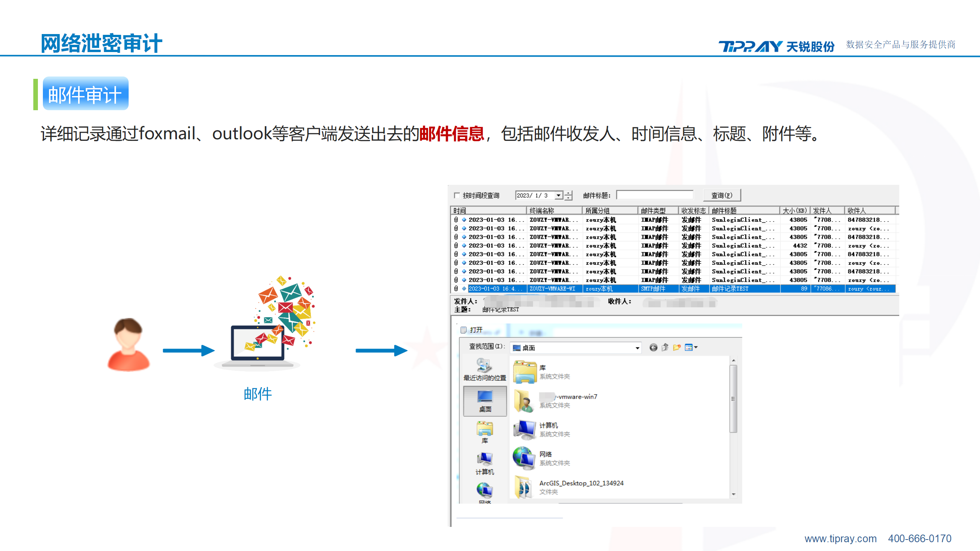Click the 邮件记录TEST title cell
Viewport: 980px width, 551px height.
(x=744, y=289)
